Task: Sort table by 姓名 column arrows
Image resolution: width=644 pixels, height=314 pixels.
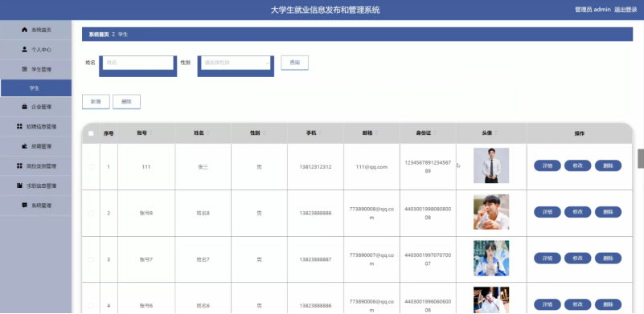Action: click(x=207, y=133)
